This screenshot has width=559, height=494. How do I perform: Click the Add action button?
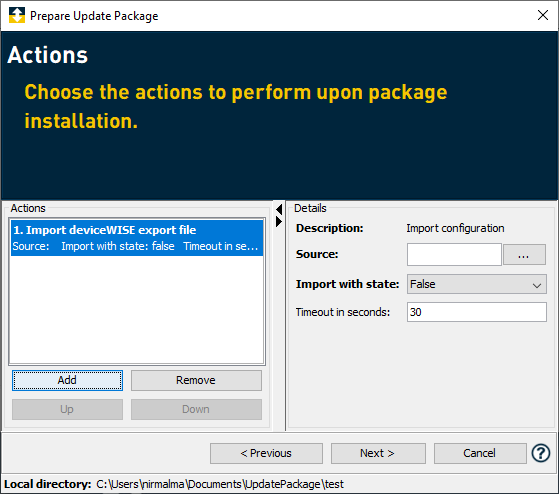pos(67,380)
